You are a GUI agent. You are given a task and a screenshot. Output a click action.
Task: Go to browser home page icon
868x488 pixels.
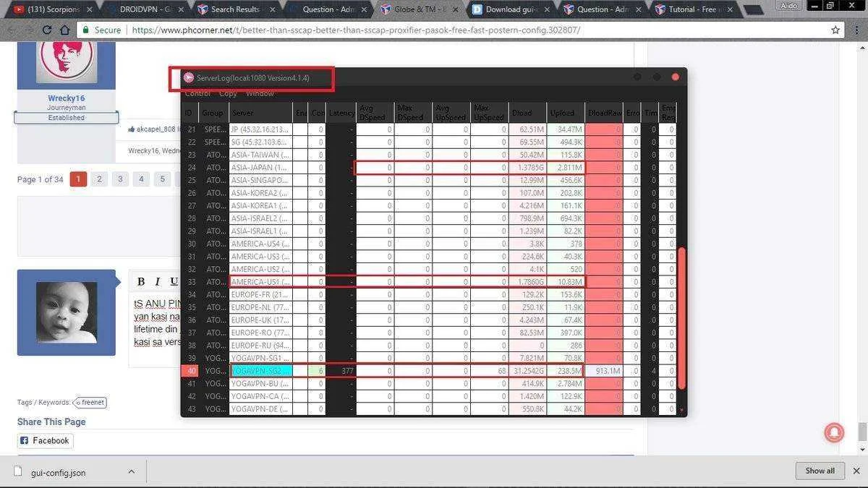pyautogui.click(x=65, y=30)
